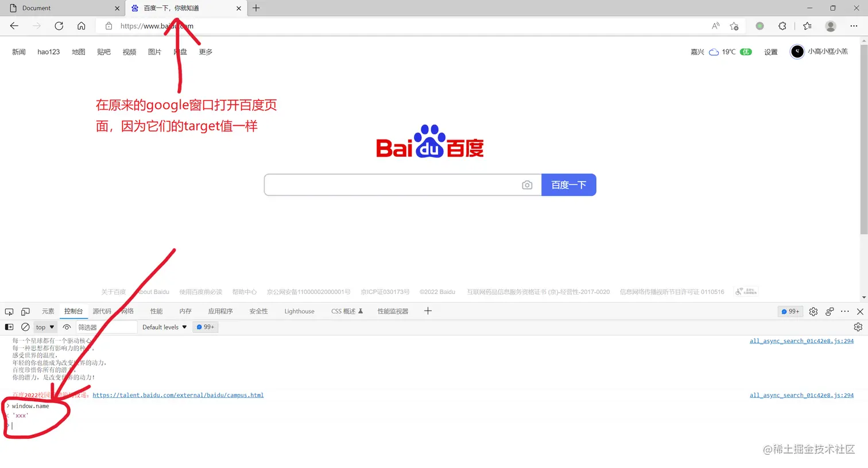Click the read aloud icon in the address bar
This screenshot has width=868, height=468.
(x=715, y=26)
